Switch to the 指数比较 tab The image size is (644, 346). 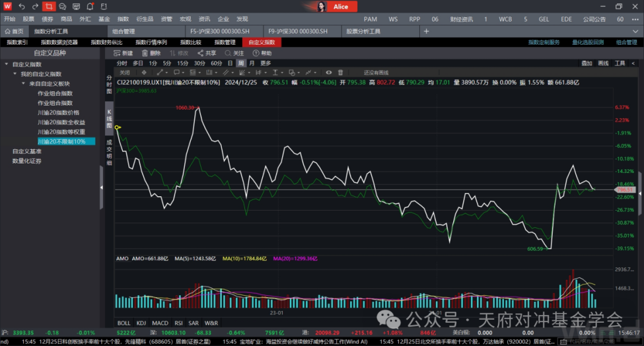(191, 42)
